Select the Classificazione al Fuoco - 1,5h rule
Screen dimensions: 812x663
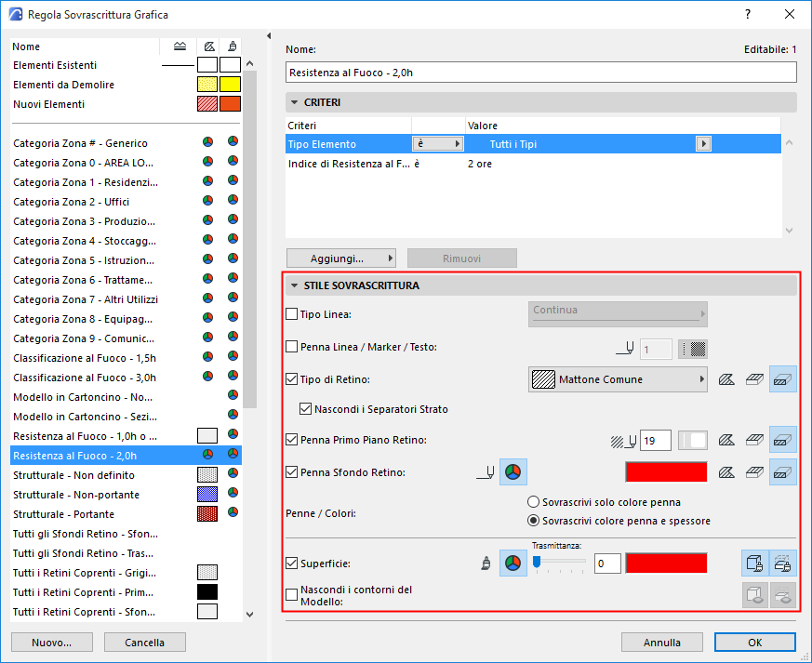pyautogui.click(x=126, y=358)
